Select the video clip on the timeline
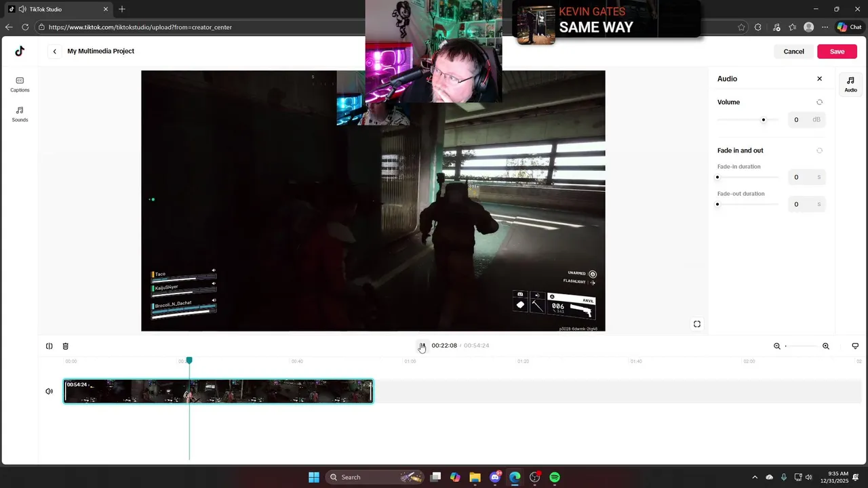The image size is (868, 488). click(218, 392)
